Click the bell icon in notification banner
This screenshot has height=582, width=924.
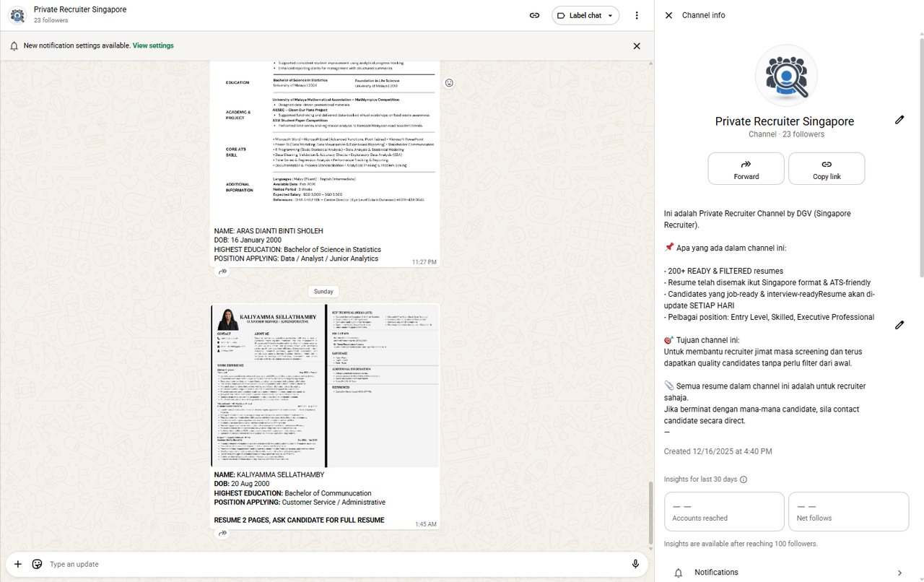14,45
